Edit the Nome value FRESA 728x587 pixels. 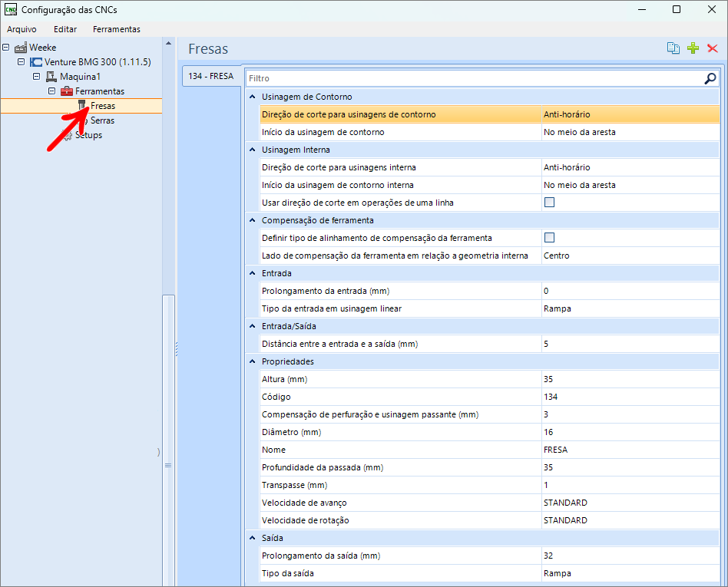point(630,450)
